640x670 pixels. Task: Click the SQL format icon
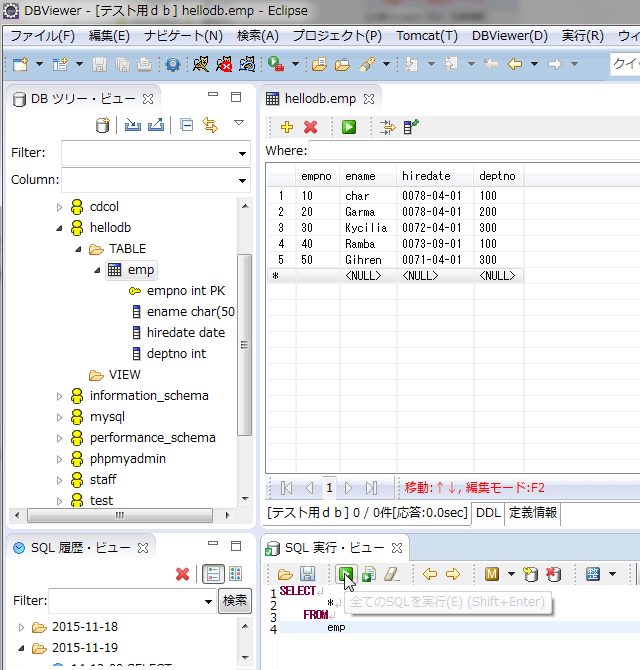pos(593,574)
